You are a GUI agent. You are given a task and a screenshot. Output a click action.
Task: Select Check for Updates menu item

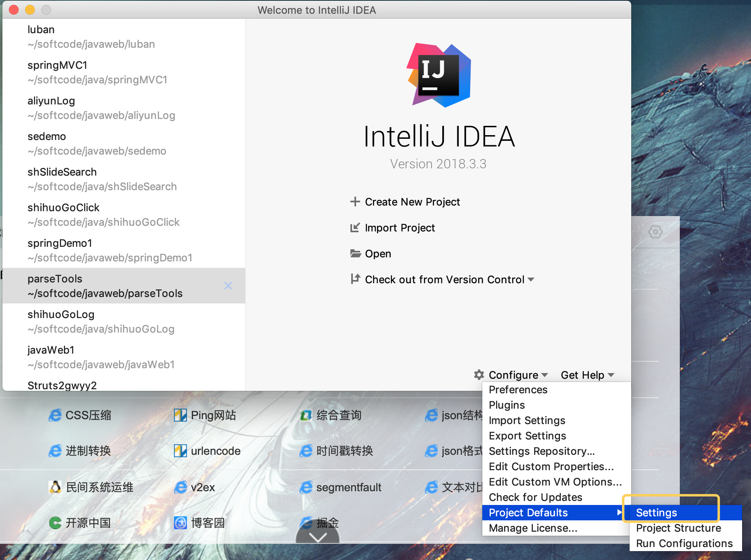tap(556, 497)
